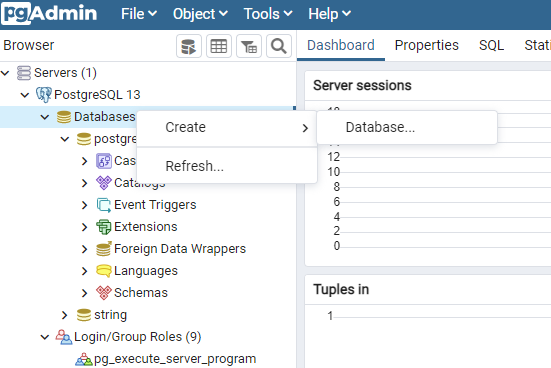551x368 pixels.
Task: Collapse the Login/Group Roles node
Action: tap(45, 337)
